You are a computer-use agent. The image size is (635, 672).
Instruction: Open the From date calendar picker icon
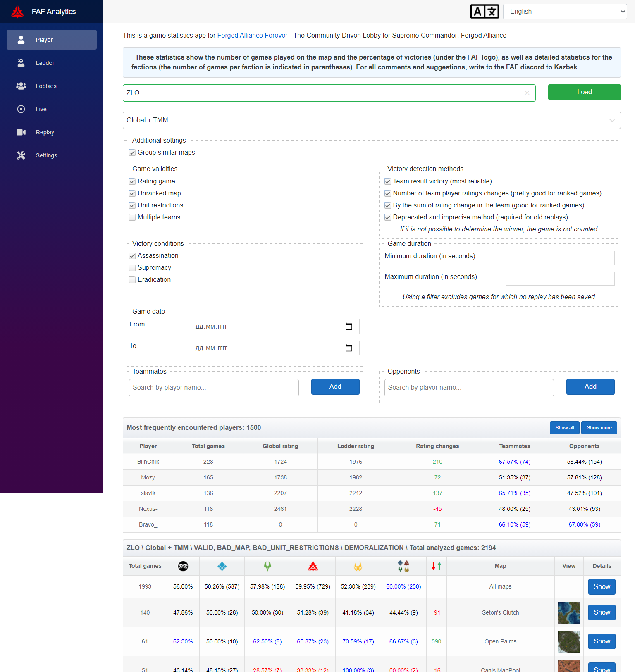point(349,326)
